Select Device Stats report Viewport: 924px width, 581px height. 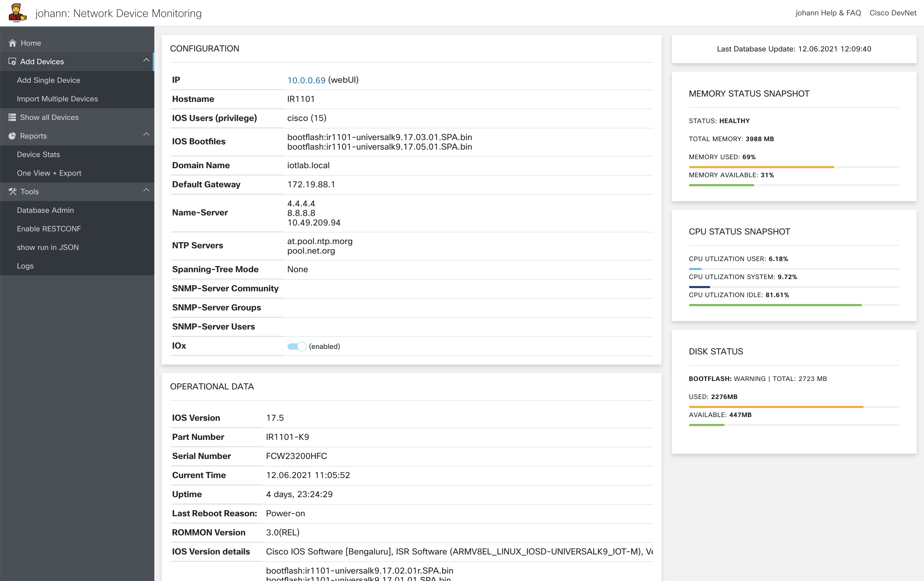[x=38, y=154]
